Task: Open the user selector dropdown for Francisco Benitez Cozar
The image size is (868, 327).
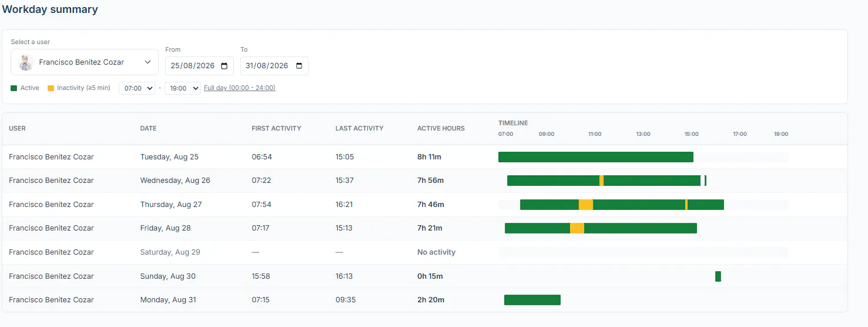Action: tap(85, 62)
